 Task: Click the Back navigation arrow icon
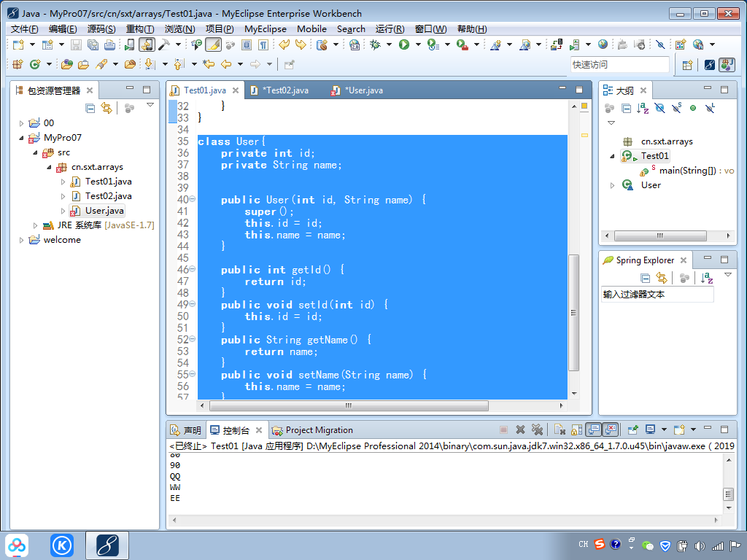click(x=226, y=64)
